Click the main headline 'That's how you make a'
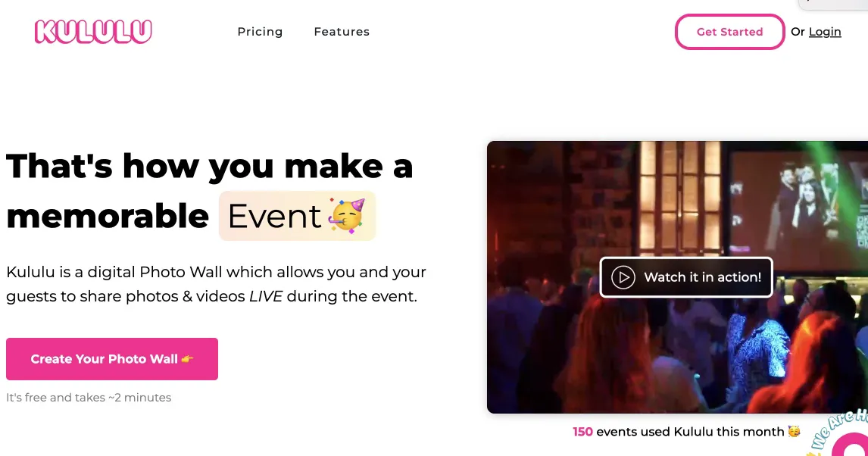 [x=209, y=166]
